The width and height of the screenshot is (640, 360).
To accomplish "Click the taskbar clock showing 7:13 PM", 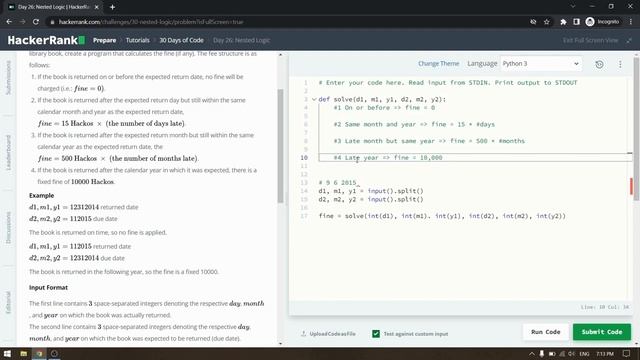I will (605, 353).
